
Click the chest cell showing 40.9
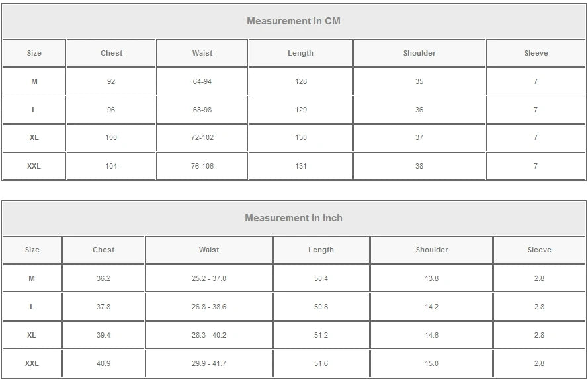pos(104,363)
